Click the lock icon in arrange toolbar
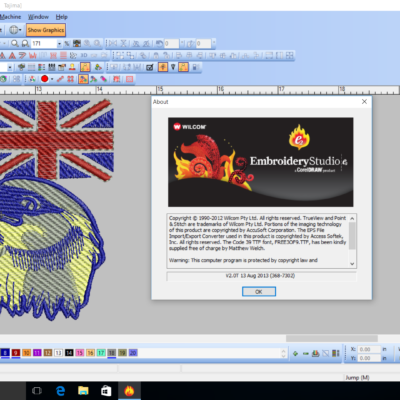 point(156,55)
